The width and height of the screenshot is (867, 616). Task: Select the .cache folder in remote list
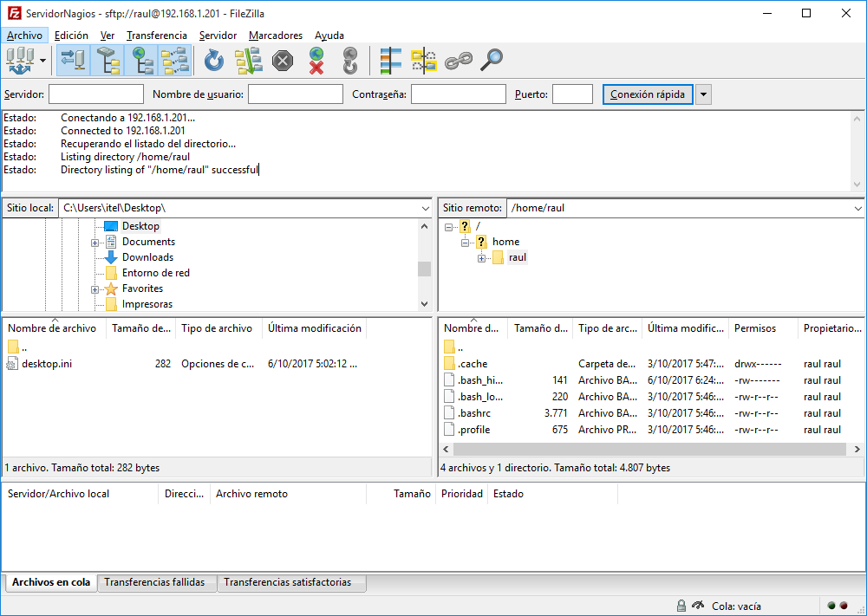click(x=473, y=364)
